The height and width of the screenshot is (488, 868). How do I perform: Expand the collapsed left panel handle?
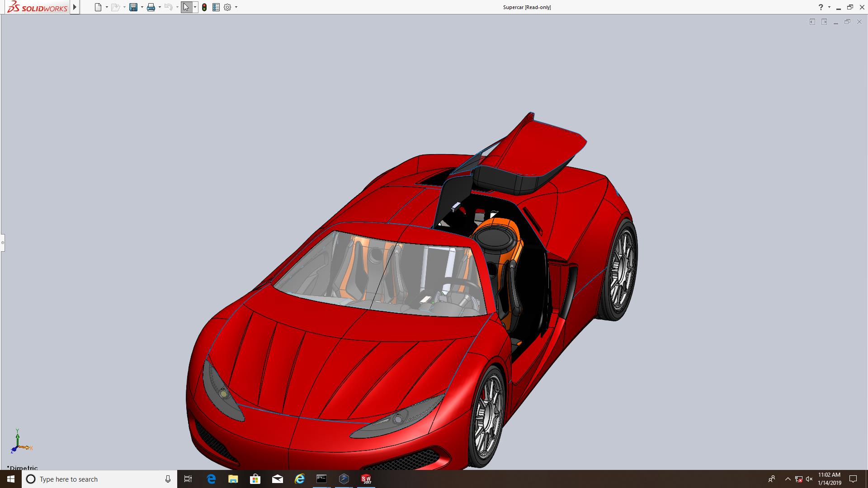tap(2, 243)
